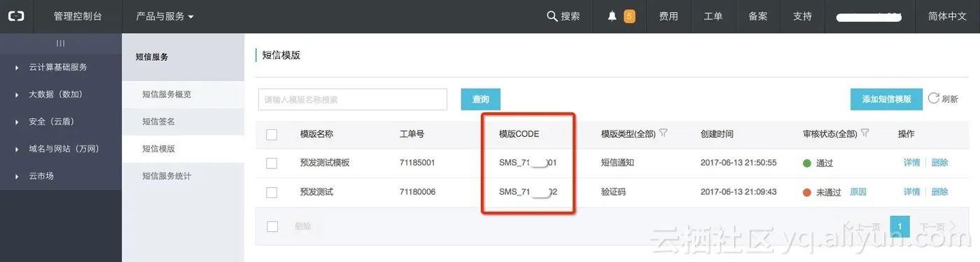Open the search magnifier in top bar
This screenshot has height=262, width=980.
coord(552,16)
